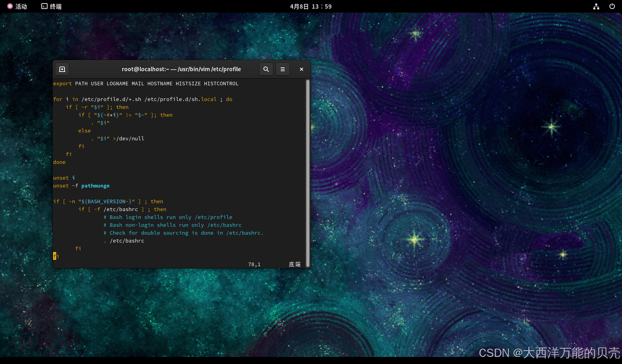The width and height of the screenshot is (622, 364).
Task: Open the 终端 app menu
Action: coord(52,6)
